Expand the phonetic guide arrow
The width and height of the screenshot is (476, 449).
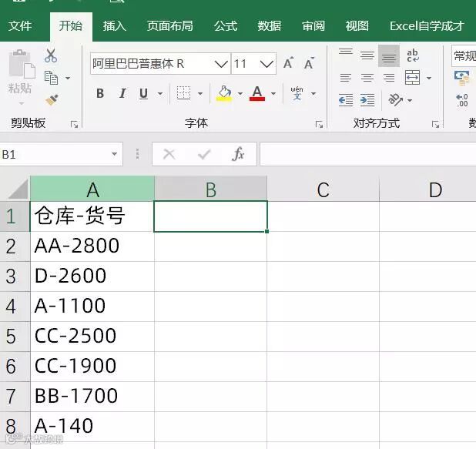pyautogui.click(x=313, y=93)
